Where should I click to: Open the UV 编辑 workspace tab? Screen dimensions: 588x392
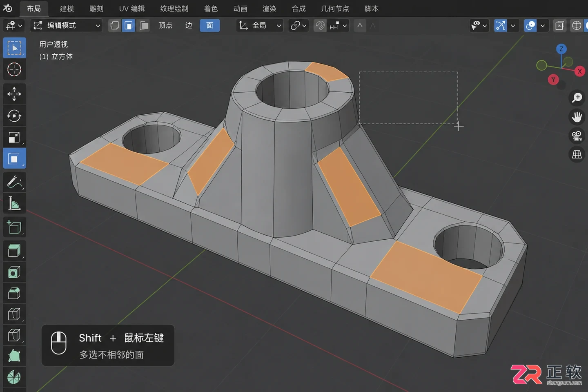coord(132,9)
